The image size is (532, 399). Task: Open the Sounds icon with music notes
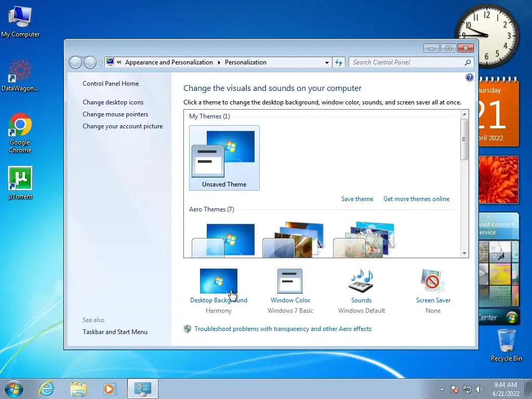pos(361,281)
